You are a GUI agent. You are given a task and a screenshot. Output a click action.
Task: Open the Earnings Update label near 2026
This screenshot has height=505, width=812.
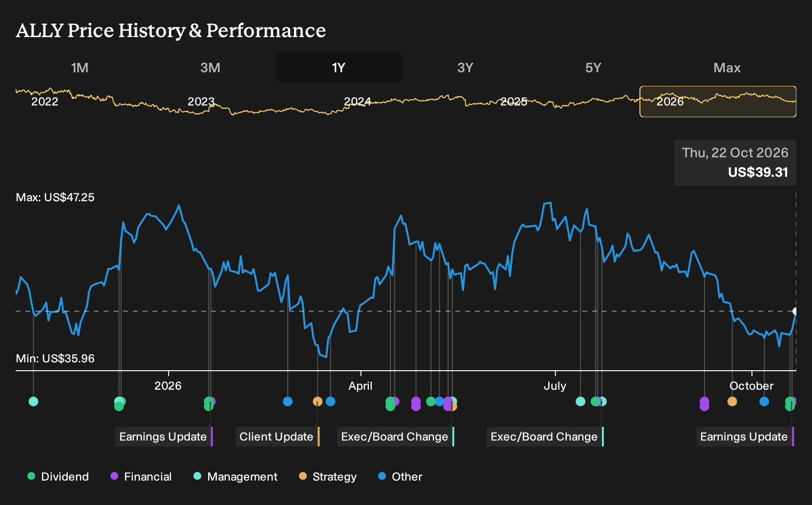coord(164,437)
